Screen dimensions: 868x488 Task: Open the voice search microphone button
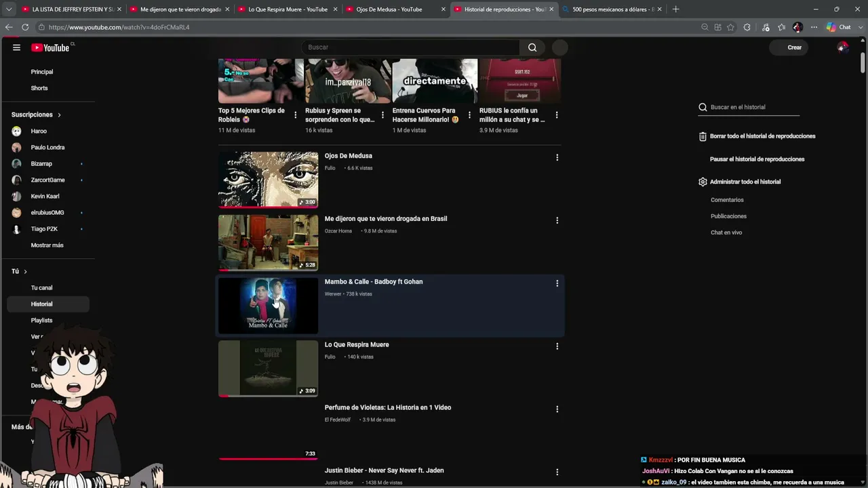click(x=559, y=47)
